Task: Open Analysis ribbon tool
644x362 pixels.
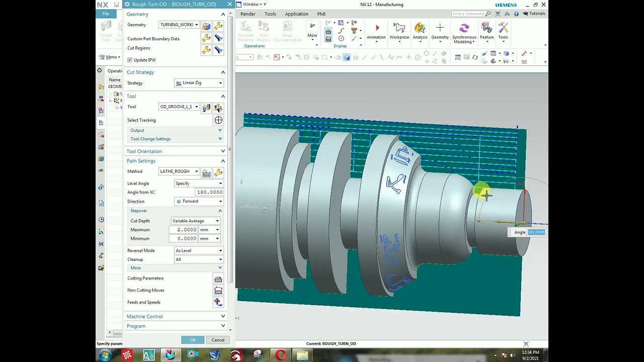Action: point(420,31)
